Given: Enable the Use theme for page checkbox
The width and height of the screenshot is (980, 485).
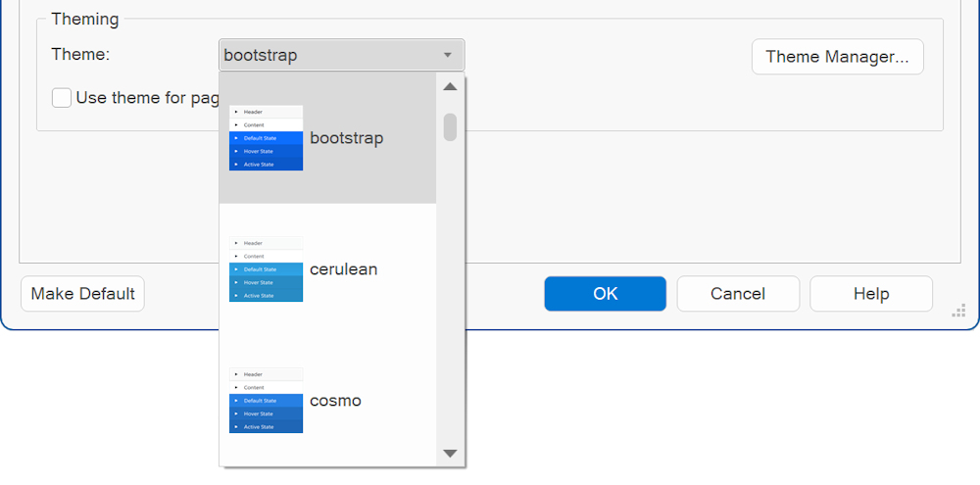Looking at the screenshot, I should pos(62,98).
